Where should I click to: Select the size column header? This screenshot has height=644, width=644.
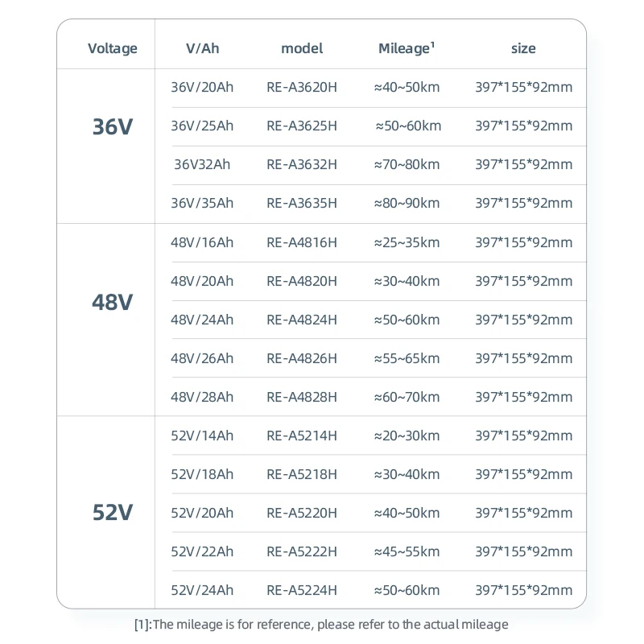tap(523, 48)
